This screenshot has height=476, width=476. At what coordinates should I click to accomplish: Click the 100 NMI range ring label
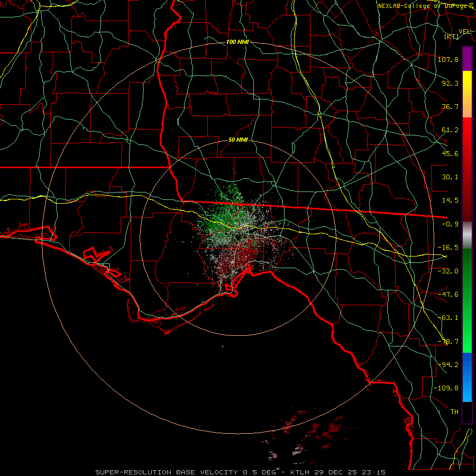237,42
